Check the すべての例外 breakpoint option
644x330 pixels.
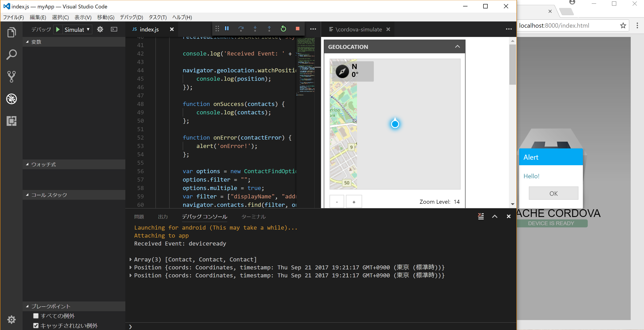(36, 316)
